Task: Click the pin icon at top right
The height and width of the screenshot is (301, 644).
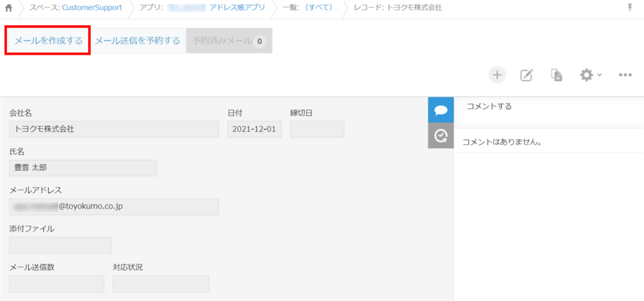Action: [630, 8]
